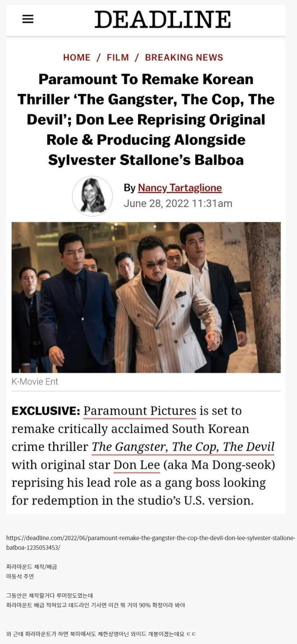297x644 pixels.
Task: Open the hamburger menu icon
Action: point(28,19)
